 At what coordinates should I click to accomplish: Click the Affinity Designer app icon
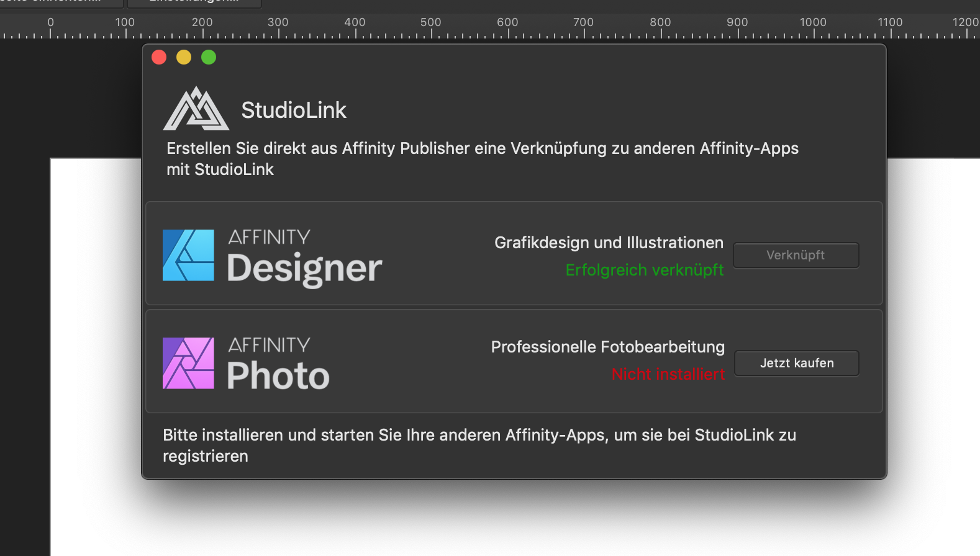point(188,255)
